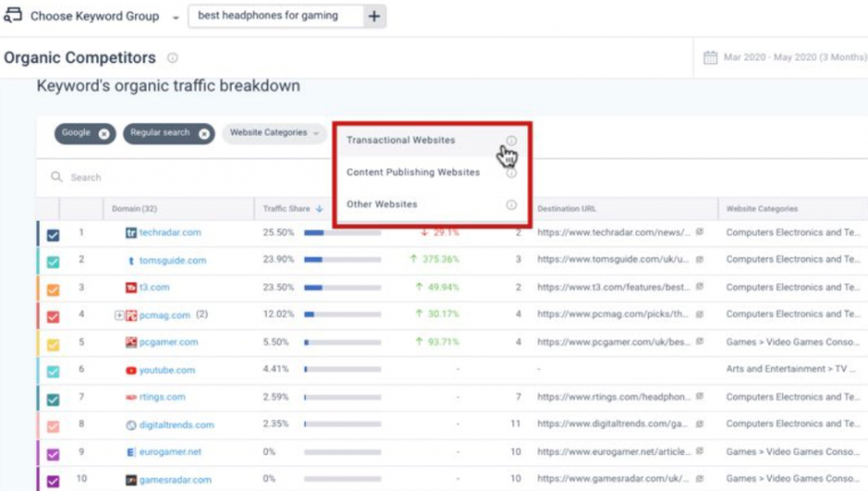The height and width of the screenshot is (491, 868).
Task: Open tomsguide.com destination URL external icon
Action: (x=700, y=259)
